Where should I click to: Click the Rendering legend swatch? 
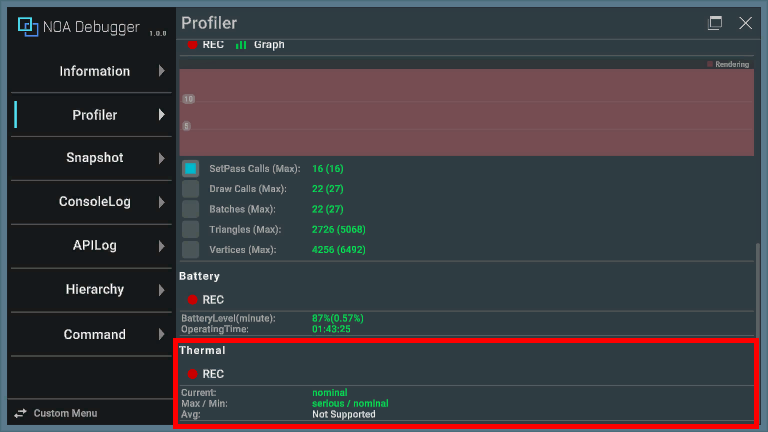[x=710, y=64]
